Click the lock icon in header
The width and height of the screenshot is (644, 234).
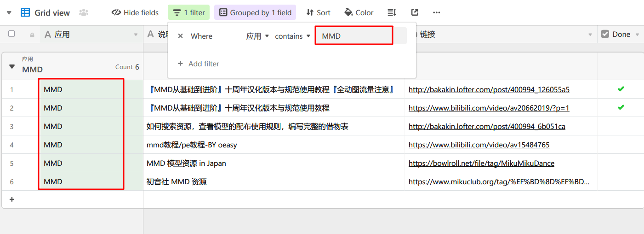(32, 35)
